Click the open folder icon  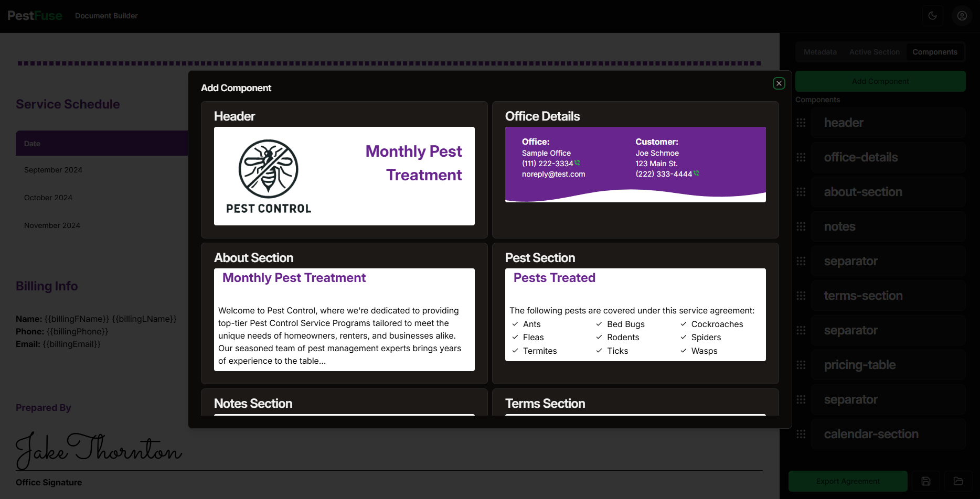point(958,481)
